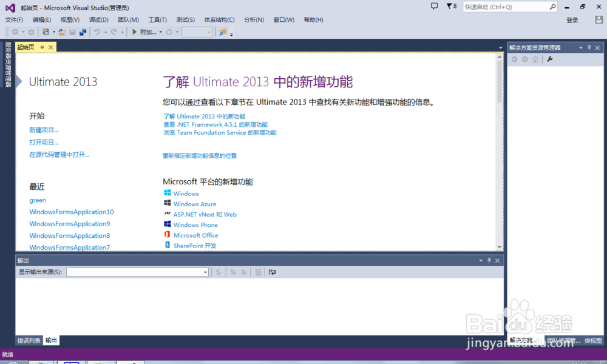Open the 输出 panel window position dropdown
Screen dimensions: 607x364
click(480, 260)
